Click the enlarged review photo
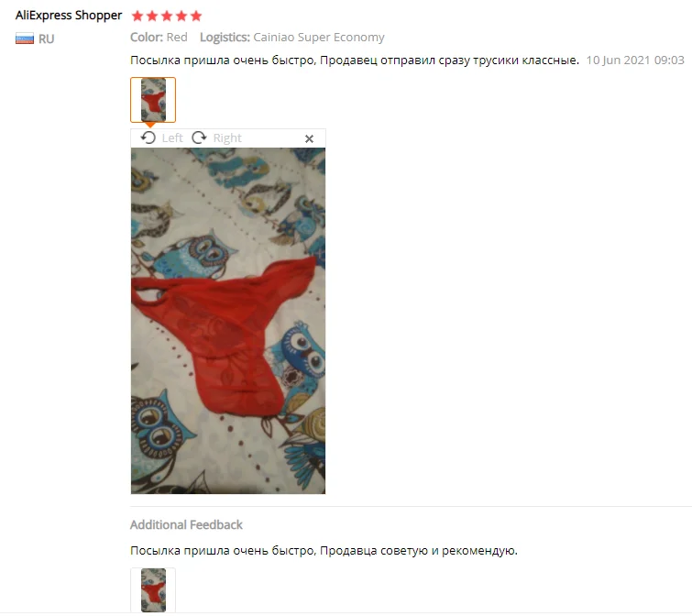 click(x=228, y=321)
